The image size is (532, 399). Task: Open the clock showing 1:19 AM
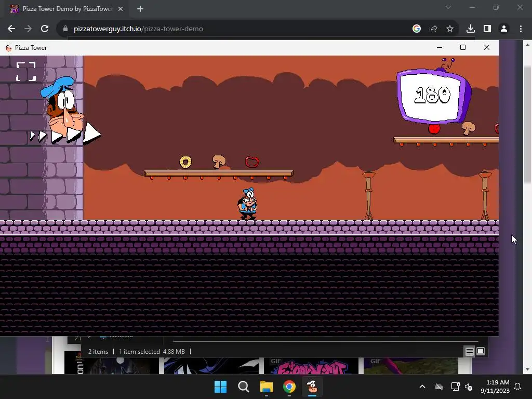pos(495,387)
